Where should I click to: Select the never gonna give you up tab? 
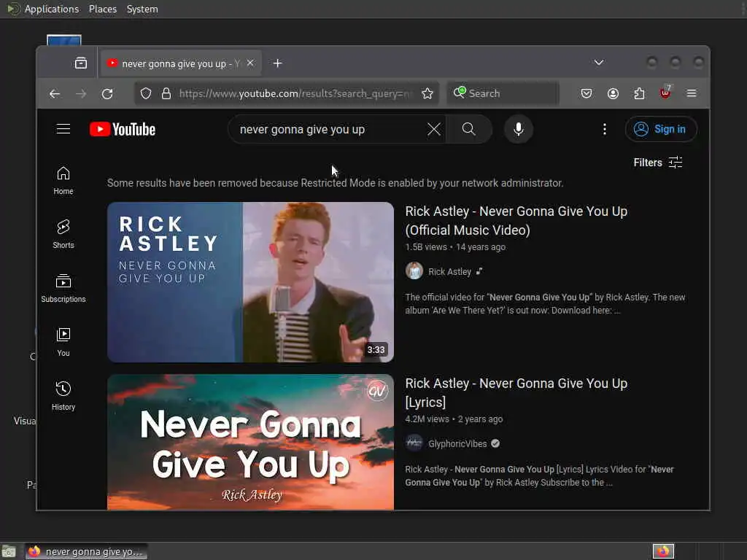(181, 63)
